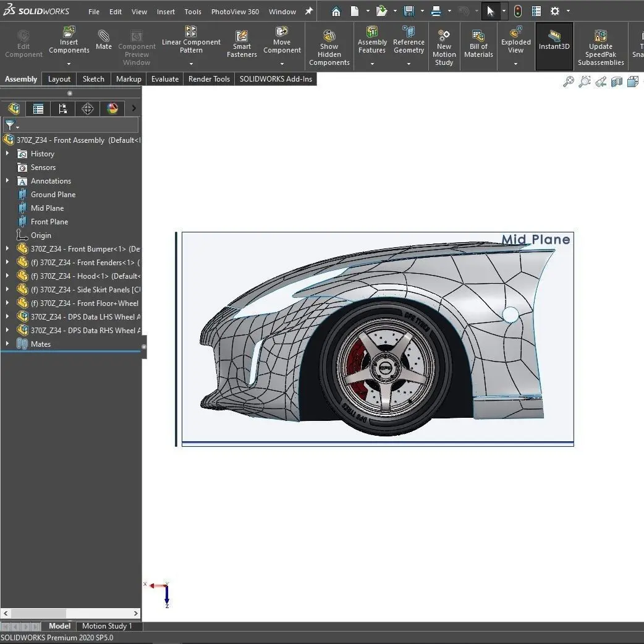Open the Tools menu
Screen dimensions: 644x644
tap(193, 12)
